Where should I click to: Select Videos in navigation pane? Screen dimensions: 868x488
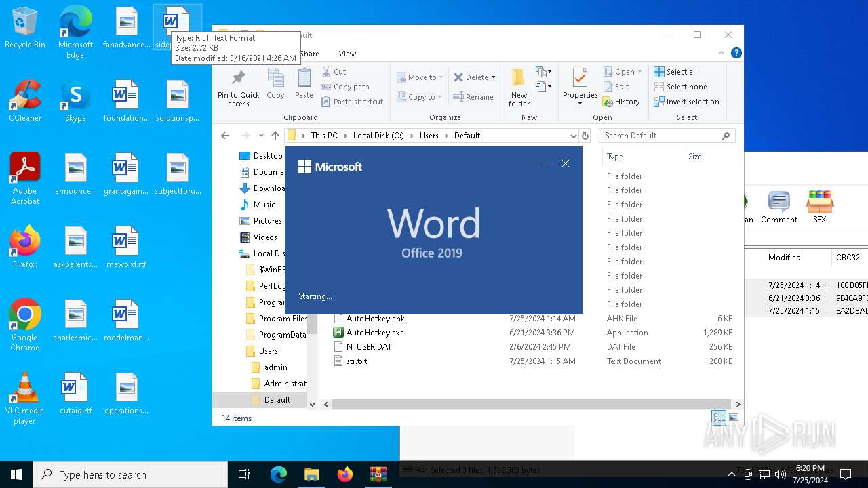tap(259, 237)
